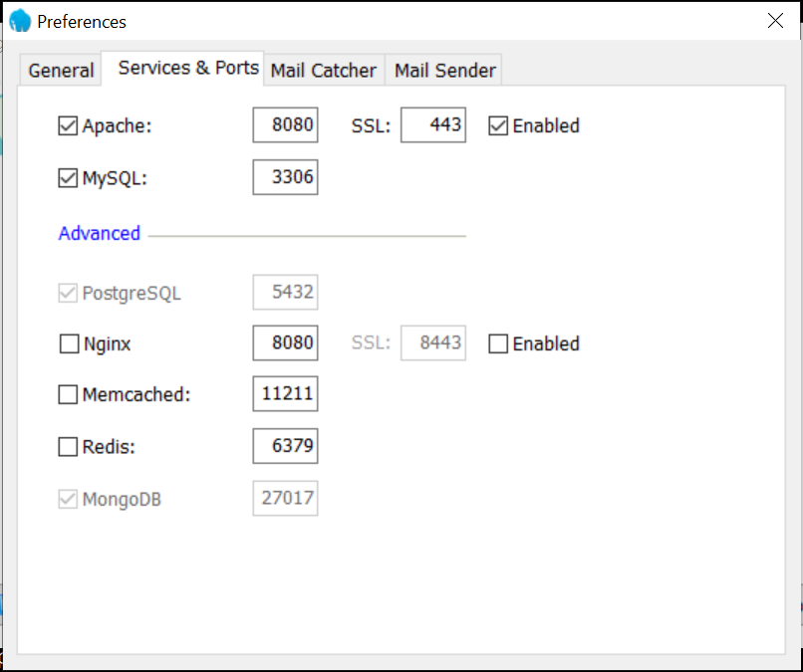Tick the Redis service checkbox

68,447
